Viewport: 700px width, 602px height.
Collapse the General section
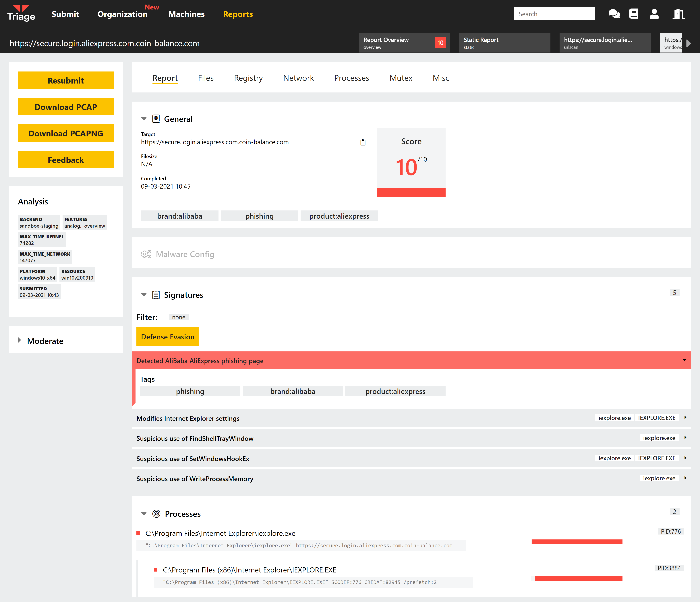pos(144,119)
